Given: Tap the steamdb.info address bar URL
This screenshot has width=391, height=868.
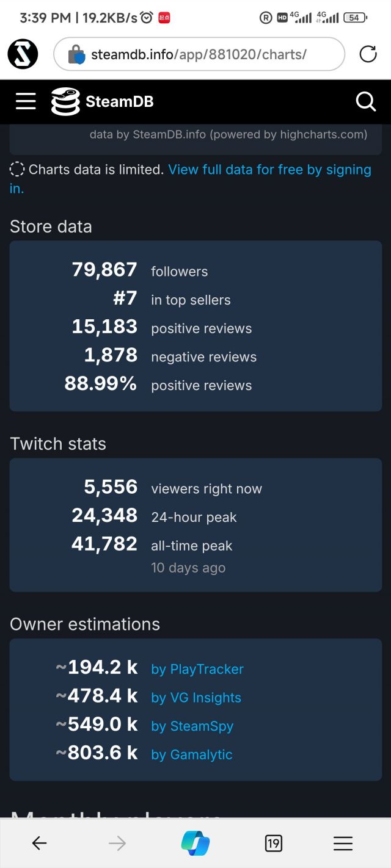Looking at the screenshot, I should tap(199, 55).
